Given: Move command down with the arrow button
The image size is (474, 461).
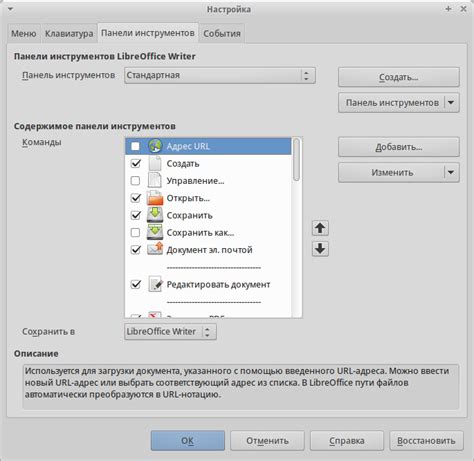Looking at the screenshot, I should pyautogui.click(x=320, y=248).
